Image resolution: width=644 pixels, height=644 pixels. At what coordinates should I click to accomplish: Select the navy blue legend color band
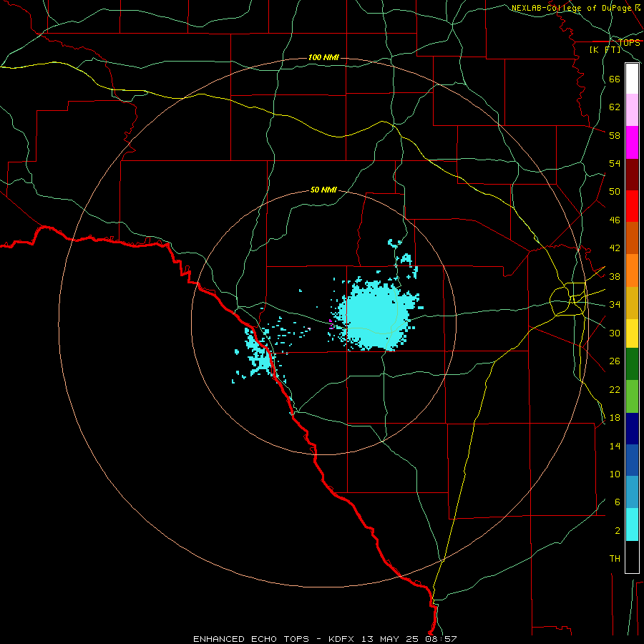[x=632, y=429]
